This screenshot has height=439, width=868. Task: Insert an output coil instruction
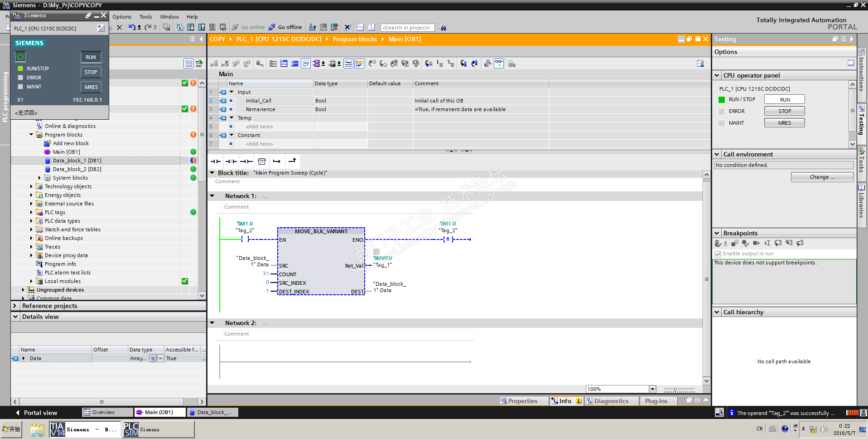point(246,161)
